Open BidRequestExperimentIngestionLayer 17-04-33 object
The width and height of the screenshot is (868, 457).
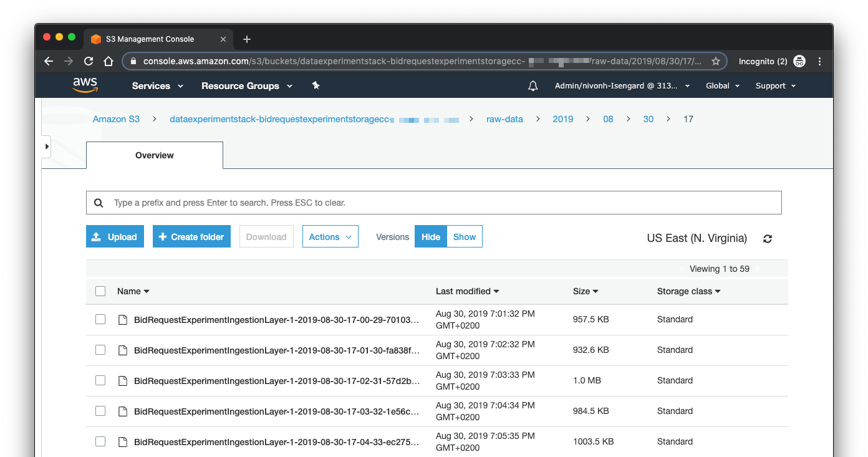click(276, 442)
